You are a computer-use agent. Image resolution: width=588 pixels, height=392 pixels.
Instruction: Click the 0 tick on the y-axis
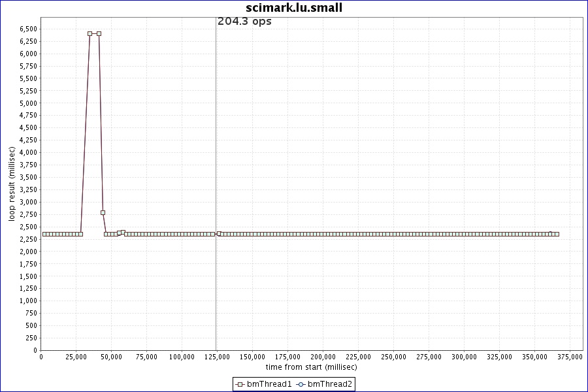point(34,350)
